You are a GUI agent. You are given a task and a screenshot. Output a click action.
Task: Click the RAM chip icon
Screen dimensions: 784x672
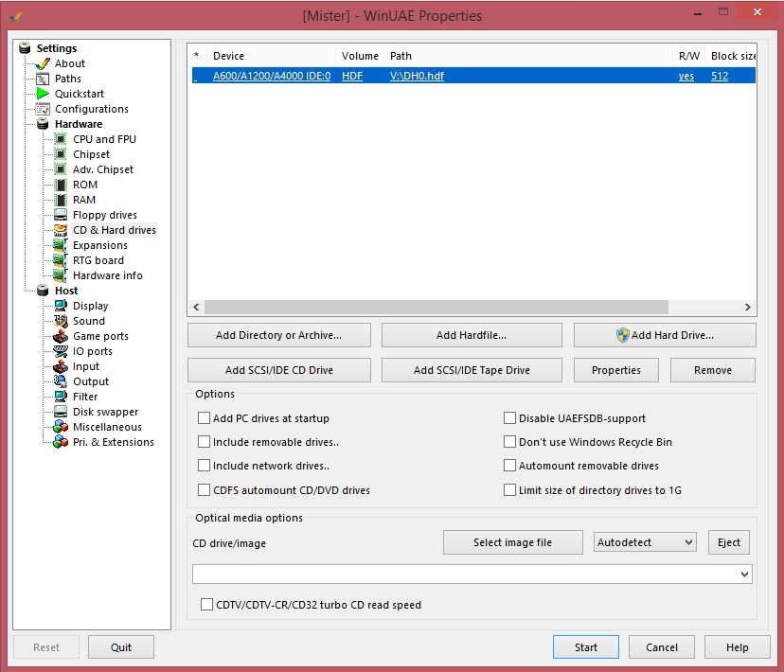[61, 200]
